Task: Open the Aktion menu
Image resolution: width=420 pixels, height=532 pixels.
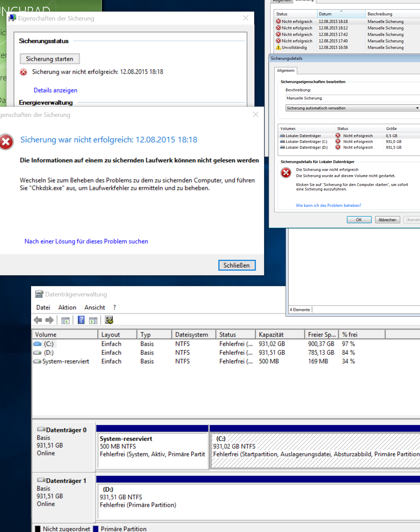Action: 67,307
